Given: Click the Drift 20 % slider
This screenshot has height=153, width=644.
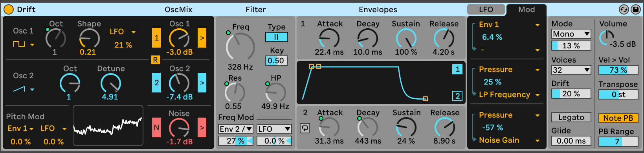Looking at the screenshot, I should [571, 94].
